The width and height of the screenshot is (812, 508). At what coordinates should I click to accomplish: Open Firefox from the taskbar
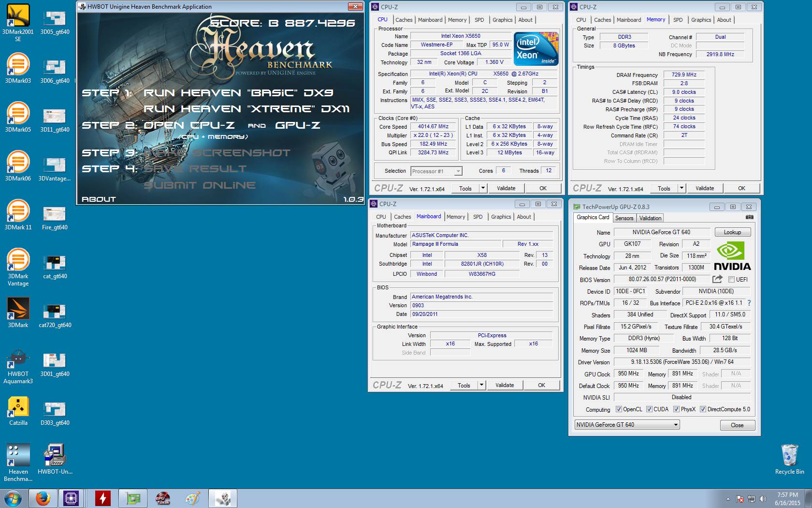pos(43,498)
